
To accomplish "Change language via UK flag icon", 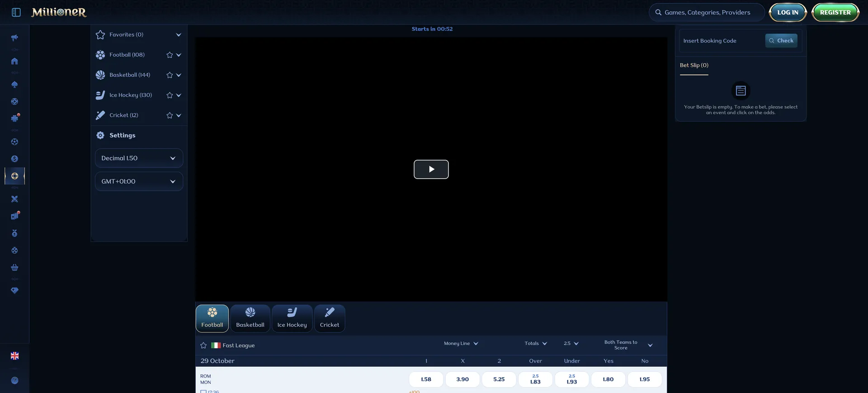I will [14, 356].
